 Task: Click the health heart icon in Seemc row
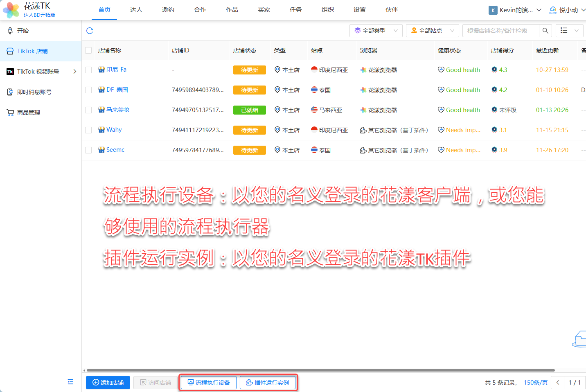441,150
